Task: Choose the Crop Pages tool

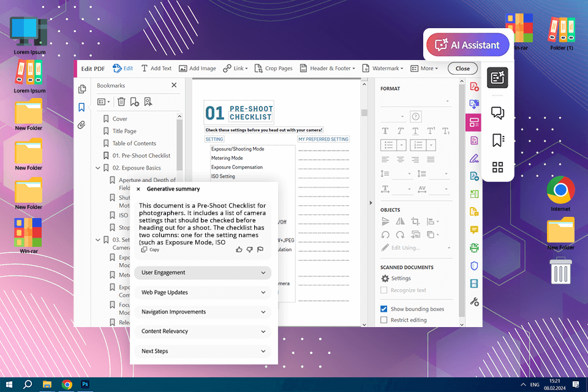Action: coord(273,68)
